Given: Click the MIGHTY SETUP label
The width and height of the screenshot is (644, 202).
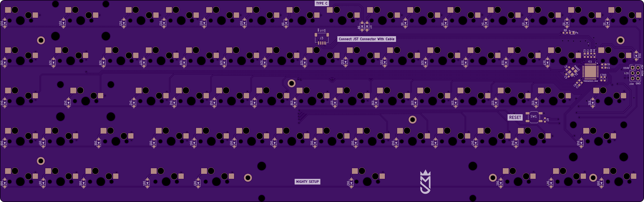Looking at the screenshot, I should click(307, 182).
